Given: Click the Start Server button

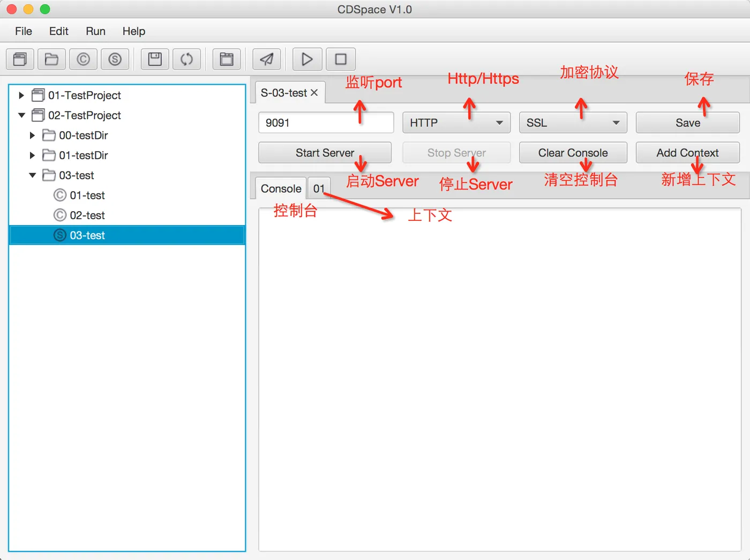Looking at the screenshot, I should pos(325,153).
